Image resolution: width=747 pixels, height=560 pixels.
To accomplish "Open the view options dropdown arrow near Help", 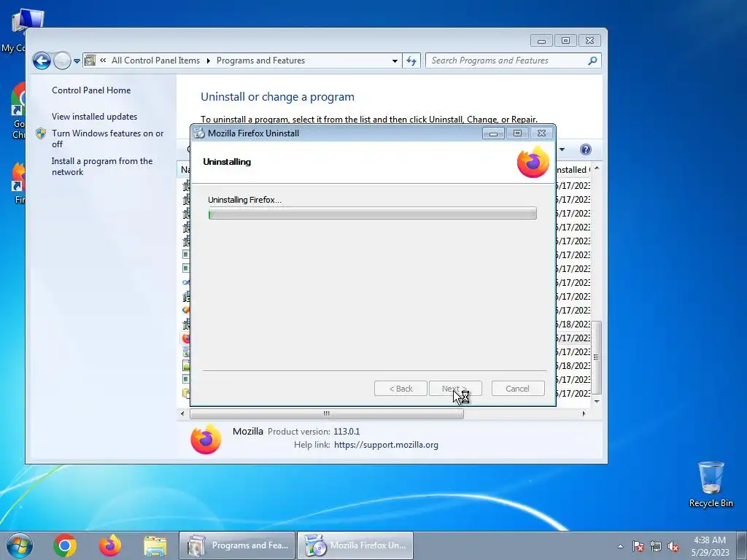I will pyautogui.click(x=562, y=149).
